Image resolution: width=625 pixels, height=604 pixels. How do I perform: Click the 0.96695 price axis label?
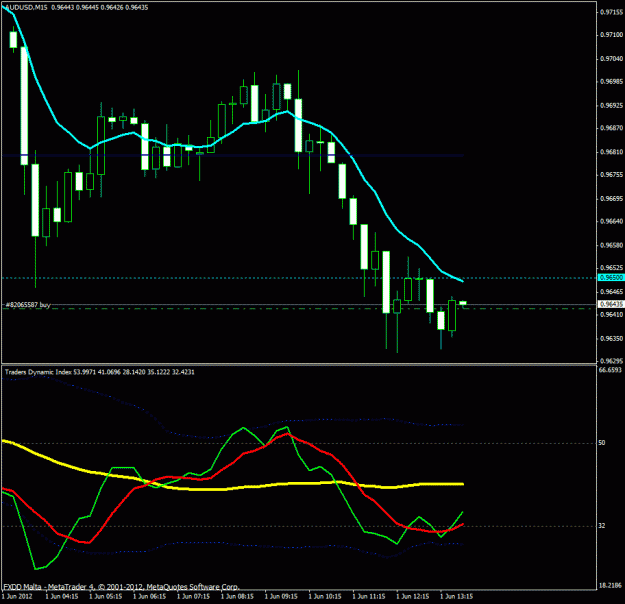pos(611,199)
